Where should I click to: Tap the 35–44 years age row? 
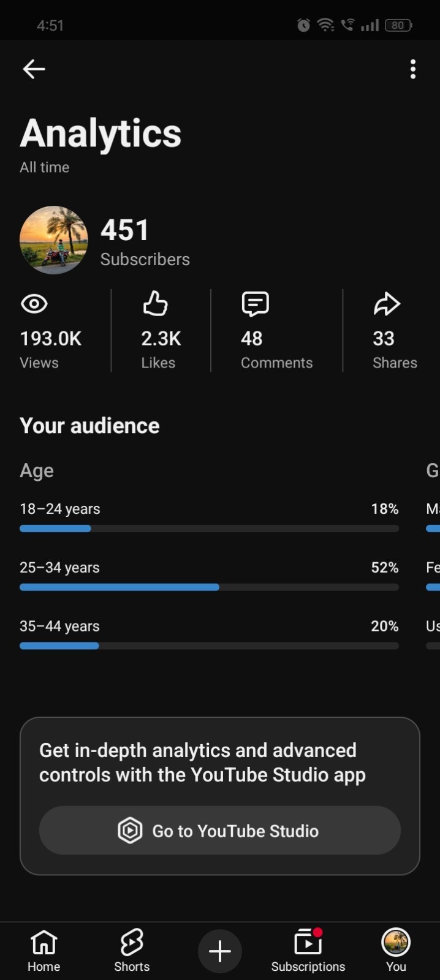click(x=209, y=635)
